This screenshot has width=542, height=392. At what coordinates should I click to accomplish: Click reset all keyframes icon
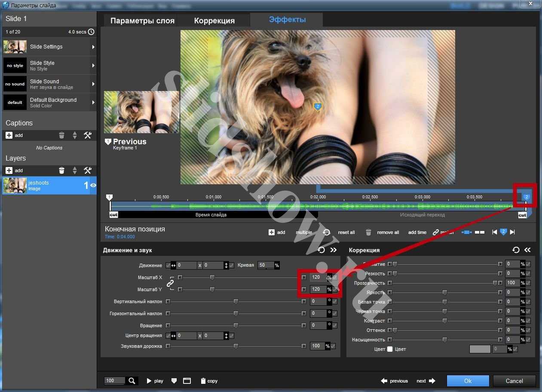pyautogui.click(x=327, y=232)
